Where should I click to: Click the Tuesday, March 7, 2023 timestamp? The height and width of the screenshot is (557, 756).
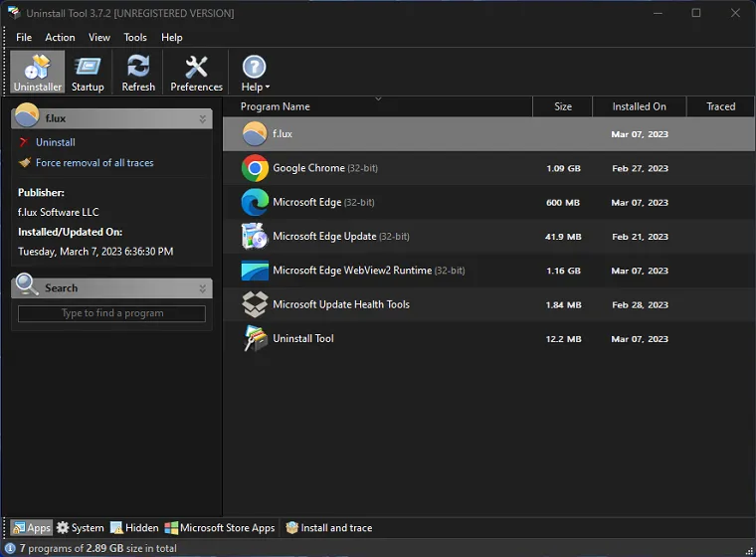95,252
